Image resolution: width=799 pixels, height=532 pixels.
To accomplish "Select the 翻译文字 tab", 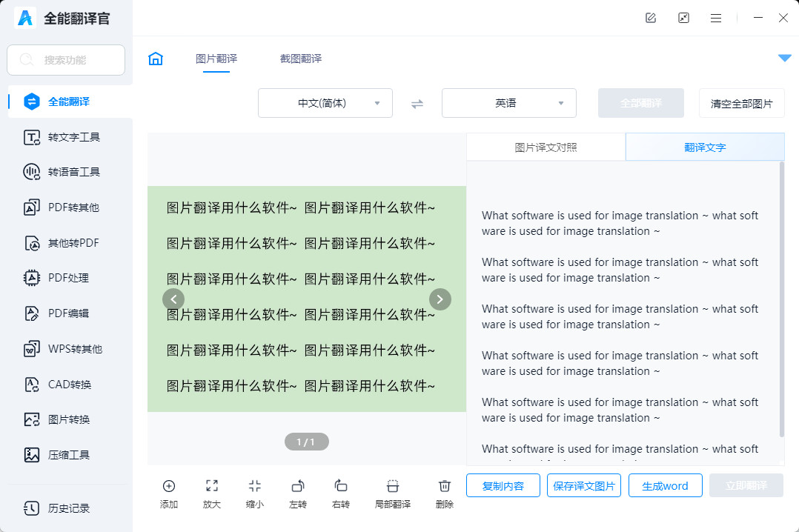I will tap(705, 147).
